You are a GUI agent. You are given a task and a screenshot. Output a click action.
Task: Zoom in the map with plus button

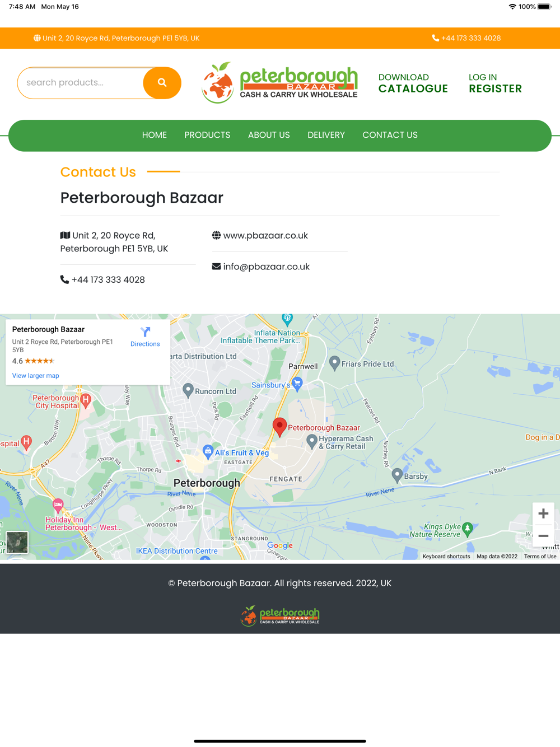(543, 513)
